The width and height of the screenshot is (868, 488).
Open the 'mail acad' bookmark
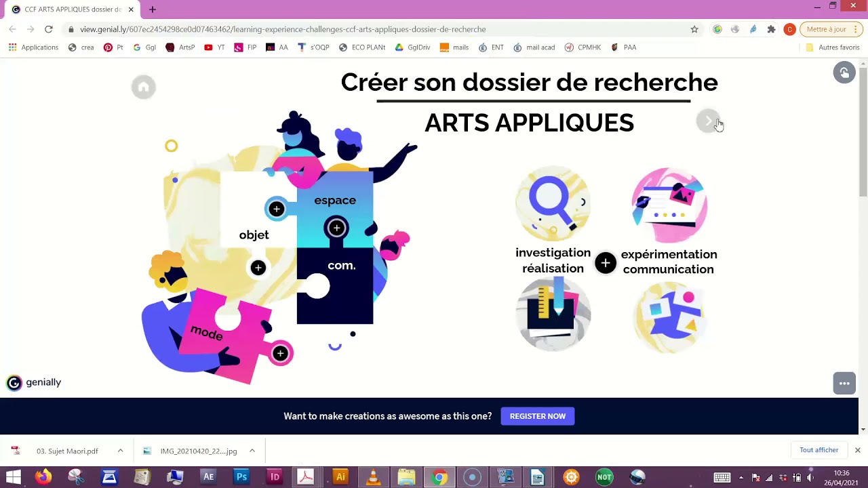[535, 47]
